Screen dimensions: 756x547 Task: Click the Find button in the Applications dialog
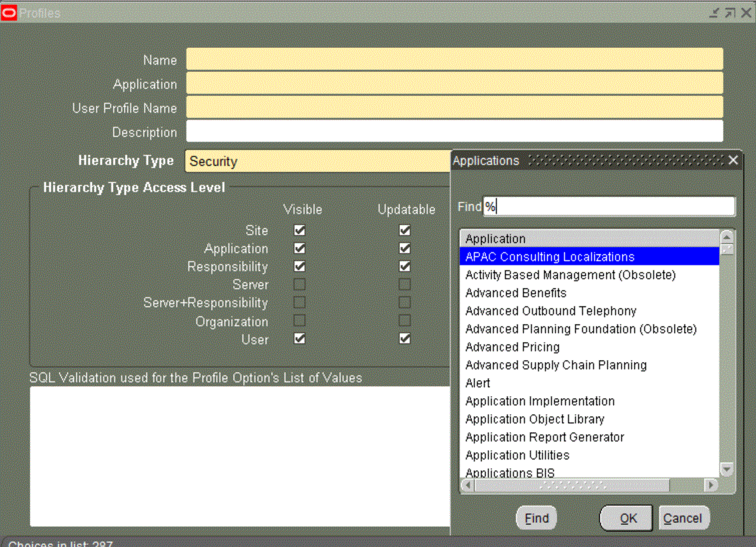(x=536, y=518)
